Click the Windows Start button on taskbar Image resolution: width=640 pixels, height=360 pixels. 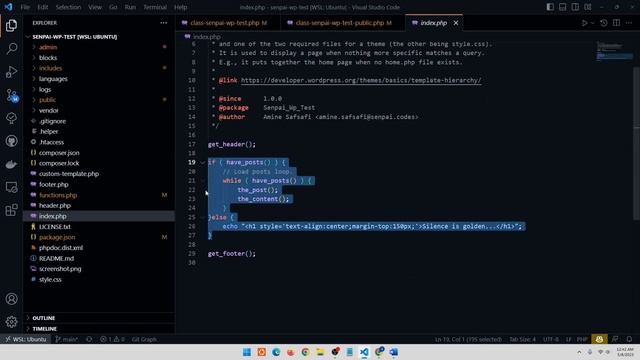[x=247, y=352]
